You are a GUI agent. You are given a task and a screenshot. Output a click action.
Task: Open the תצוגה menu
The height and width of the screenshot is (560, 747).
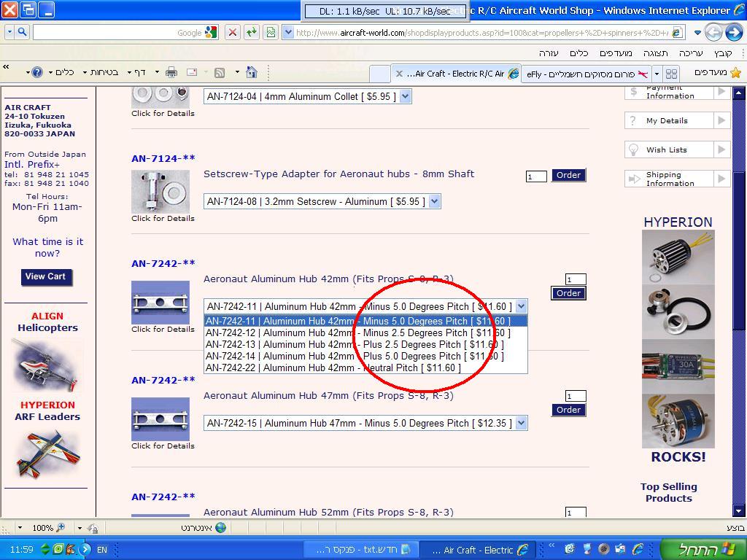(656, 52)
